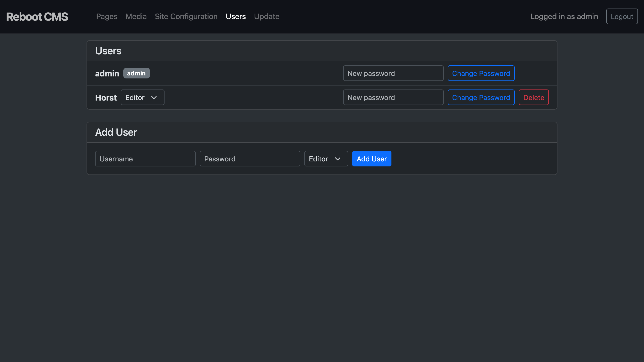Click the Password field in Add User
This screenshot has width=644, height=362.
tap(250, 159)
